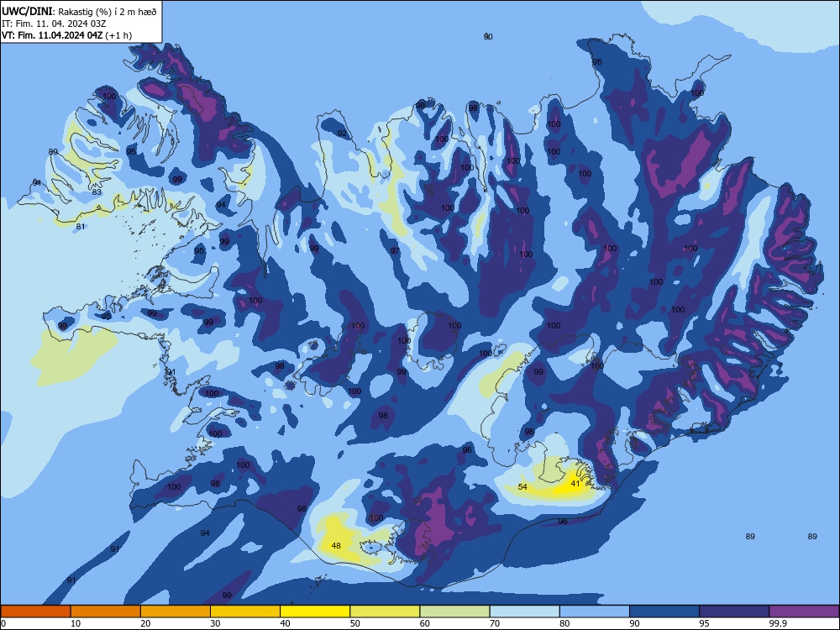Click the legend tick label 30

pyautogui.click(x=215, y=623)
